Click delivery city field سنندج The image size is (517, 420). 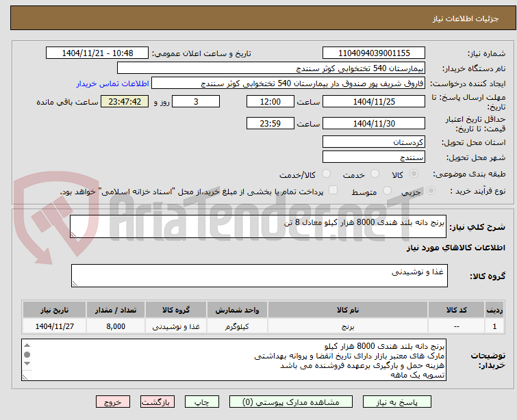(x=374, y=157)
